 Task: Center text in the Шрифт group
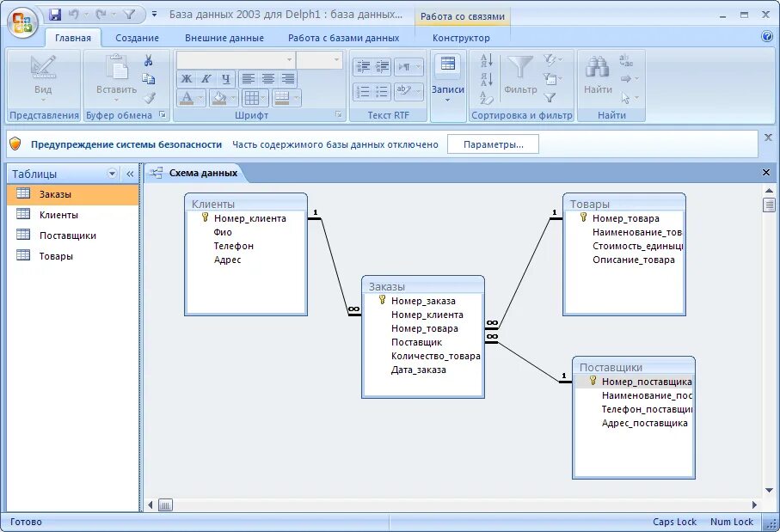pyautogui.click(x=268, y=78)
